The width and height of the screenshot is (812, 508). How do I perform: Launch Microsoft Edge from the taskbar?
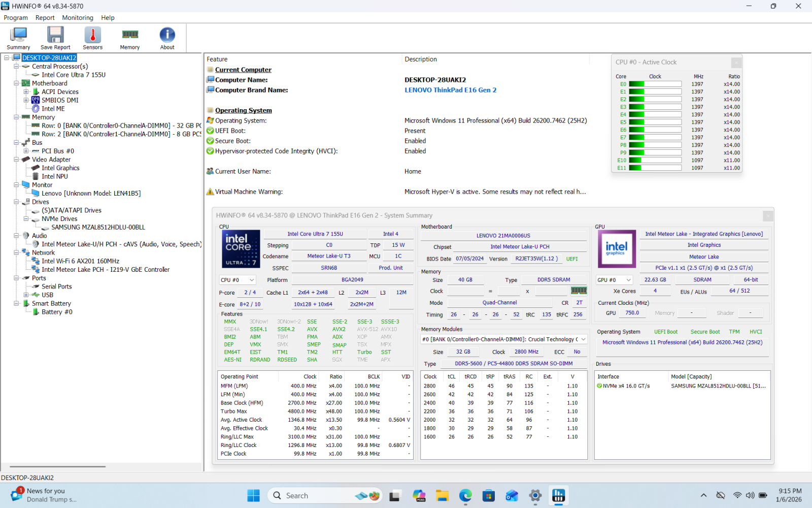[x=465, y=495]
